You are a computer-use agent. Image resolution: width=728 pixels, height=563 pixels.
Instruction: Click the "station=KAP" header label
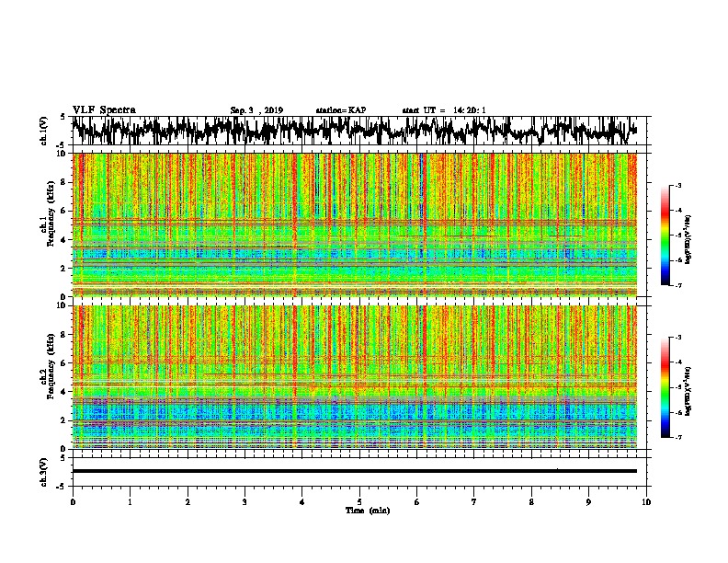pyautogui.click(x=341, y=110)
